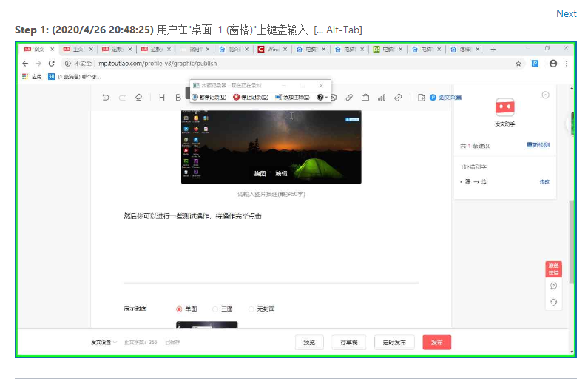Open the Chrome profile avatar

553,64
